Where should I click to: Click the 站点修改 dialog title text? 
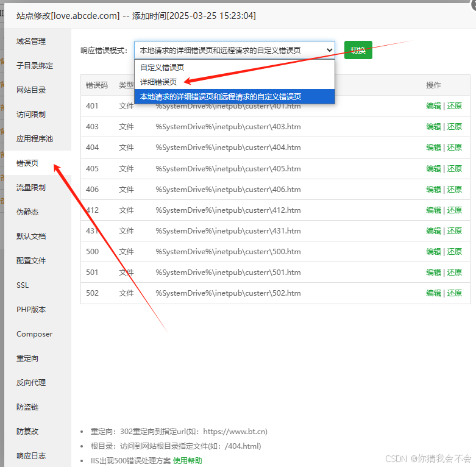point(136,16)
